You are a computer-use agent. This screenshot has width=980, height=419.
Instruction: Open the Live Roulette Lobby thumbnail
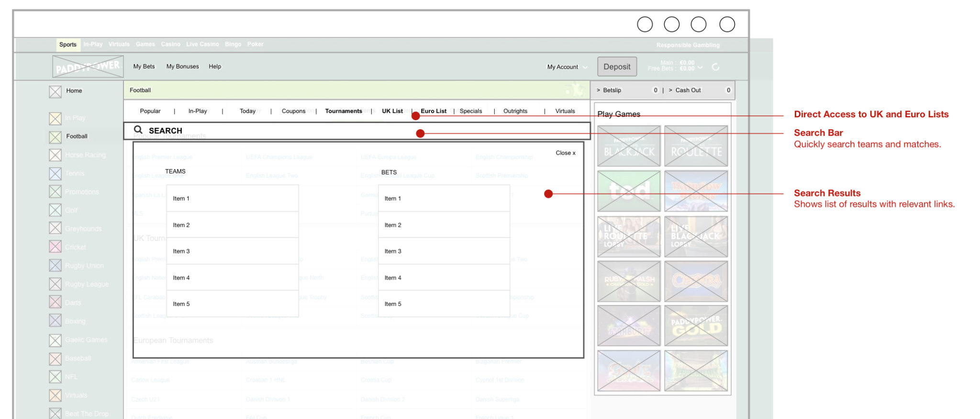(629, 237)
